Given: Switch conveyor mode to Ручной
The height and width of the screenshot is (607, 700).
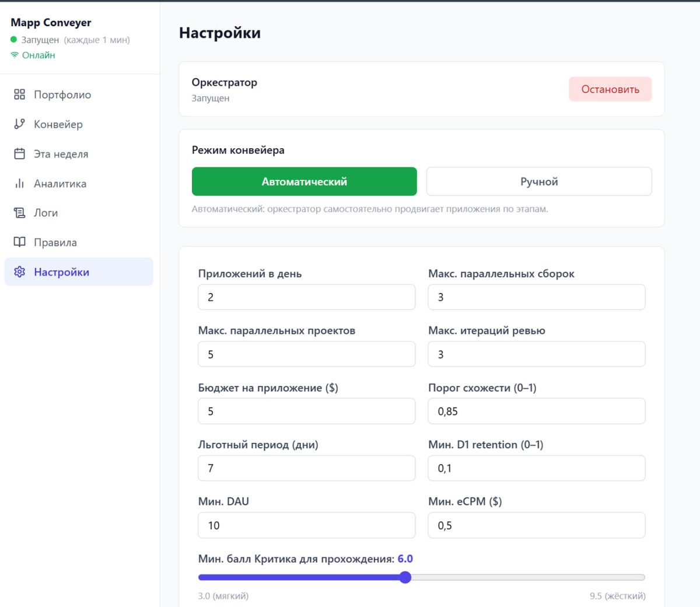Looking at the screenshot, I should (x=539, y=182).
